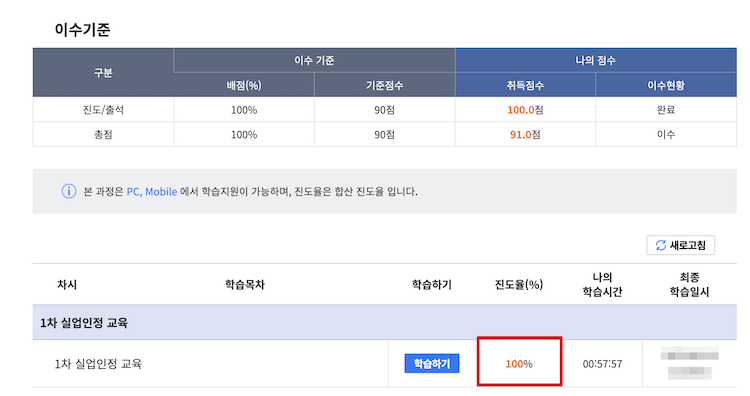Click the blue 학습하기 button
750x396 pixels.
[x=431, y=363]
